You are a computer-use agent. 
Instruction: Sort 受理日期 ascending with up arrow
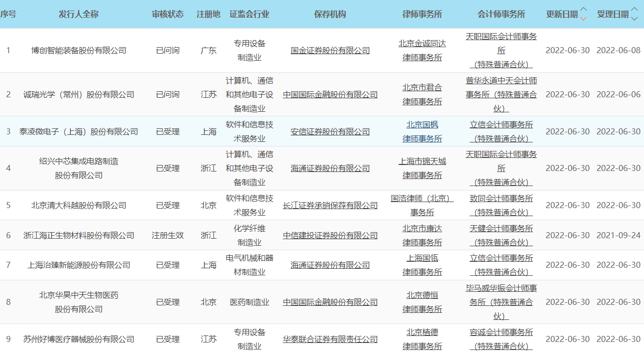click(634, 10)
